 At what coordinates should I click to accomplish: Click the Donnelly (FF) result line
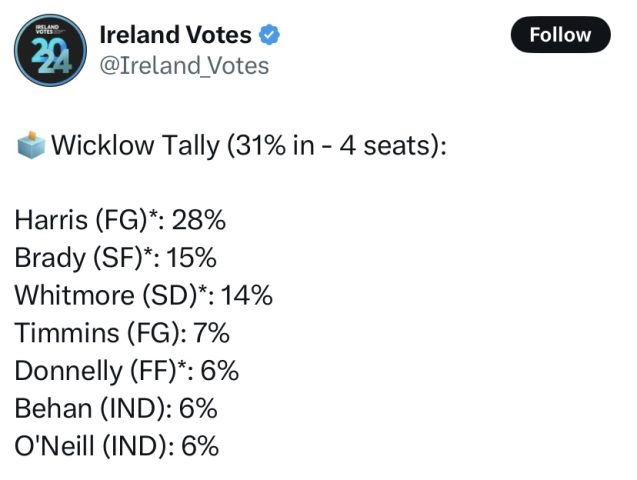click(127, 371)
